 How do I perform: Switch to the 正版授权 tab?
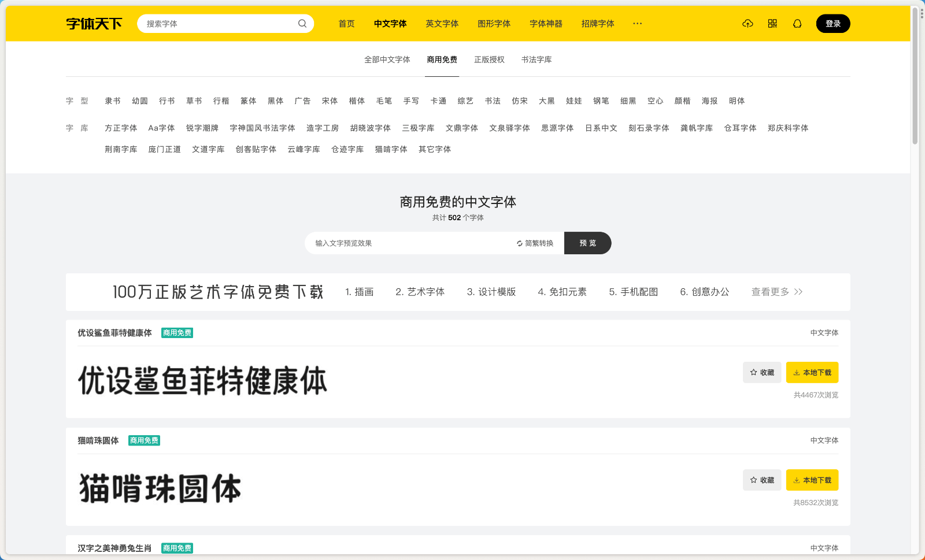(490, 60)
